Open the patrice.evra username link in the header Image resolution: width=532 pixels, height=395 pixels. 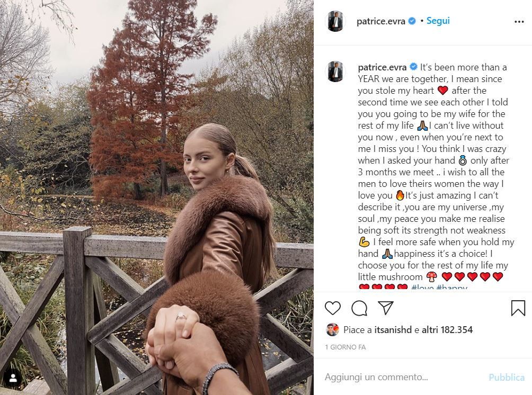click(380, 22)
